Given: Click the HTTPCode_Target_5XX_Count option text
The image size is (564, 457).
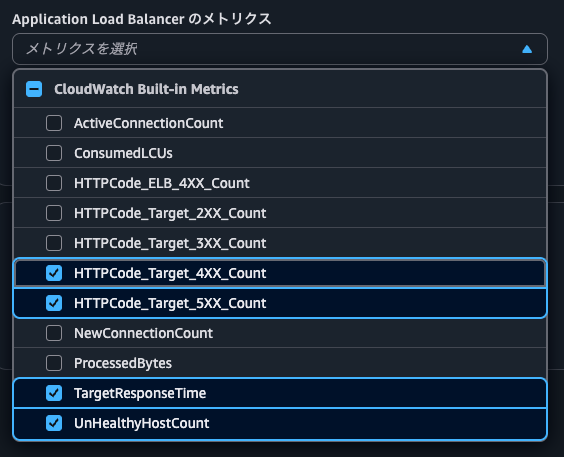Looking at the screenshot, I should click(170, 303).
